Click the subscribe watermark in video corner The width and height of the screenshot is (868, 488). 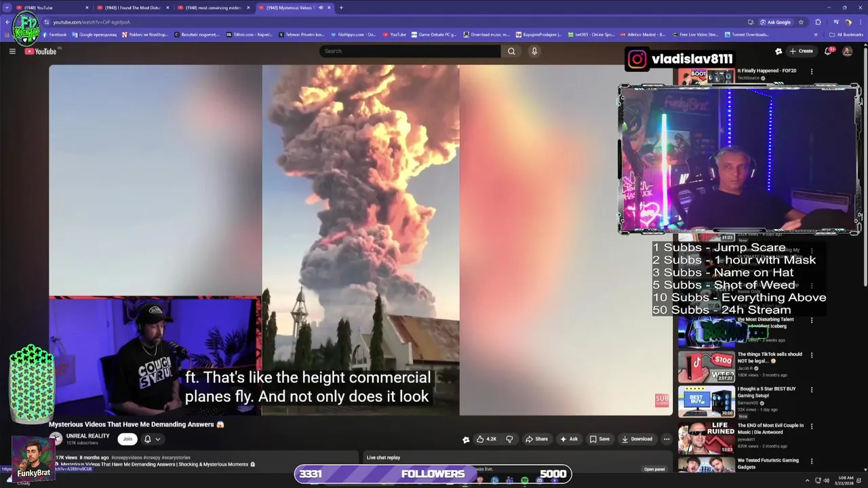point(662,401)
